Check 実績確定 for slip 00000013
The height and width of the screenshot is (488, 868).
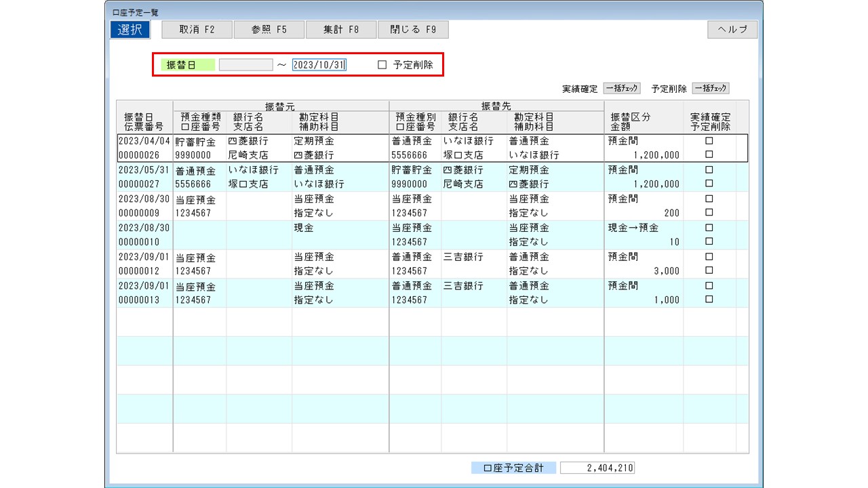point(709,285)
